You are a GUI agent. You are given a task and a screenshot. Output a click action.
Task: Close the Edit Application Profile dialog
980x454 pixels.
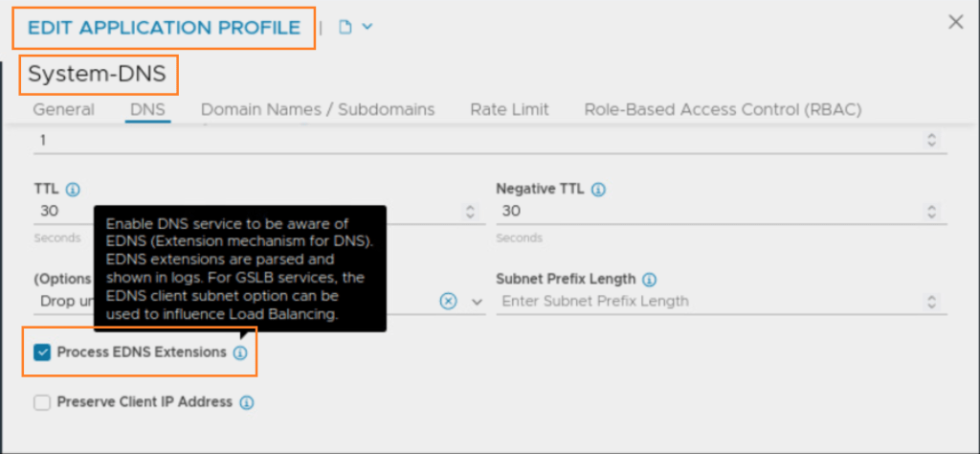(955, 22)
